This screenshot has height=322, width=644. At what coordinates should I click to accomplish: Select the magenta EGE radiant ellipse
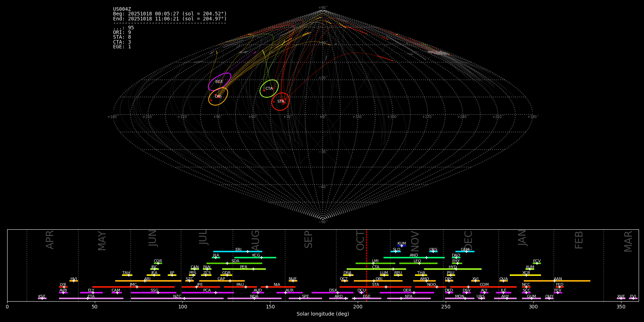[x=219, y=82]
